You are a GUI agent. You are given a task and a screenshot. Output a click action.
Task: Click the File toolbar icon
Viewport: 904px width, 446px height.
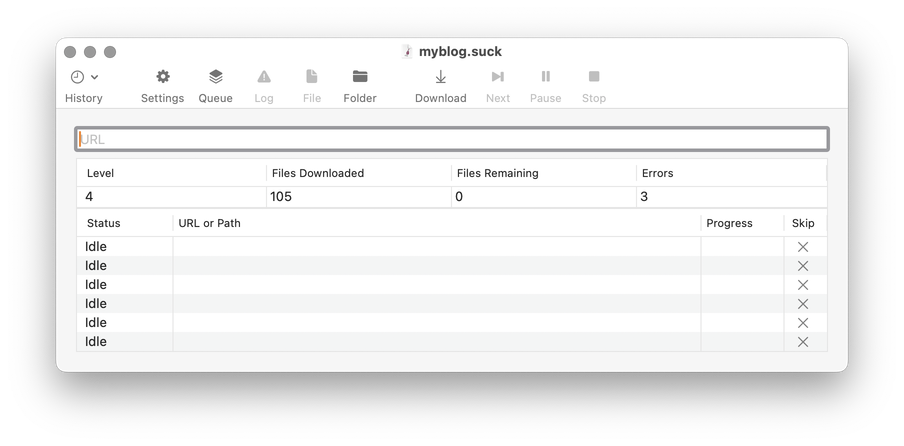pyautogui.click(x=312, y=77)
